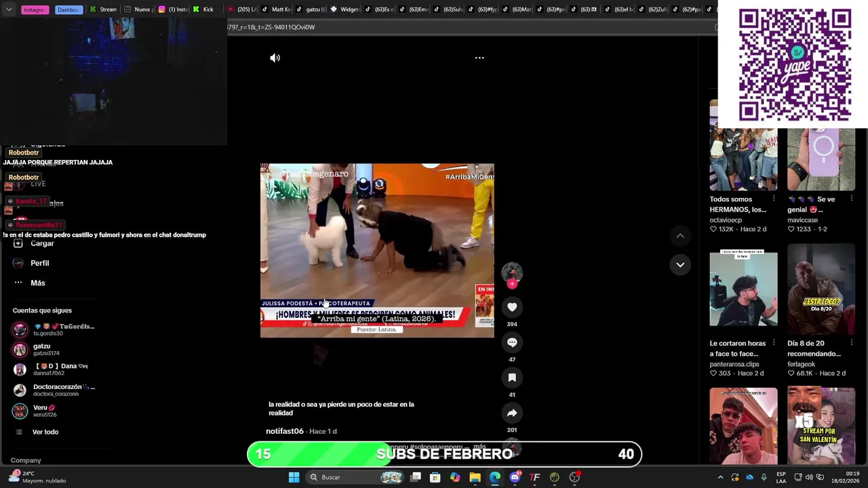The height and width of the screenshot is (488, 868).
Task: Expand the Instagram tab group
Action: point(35,9)
